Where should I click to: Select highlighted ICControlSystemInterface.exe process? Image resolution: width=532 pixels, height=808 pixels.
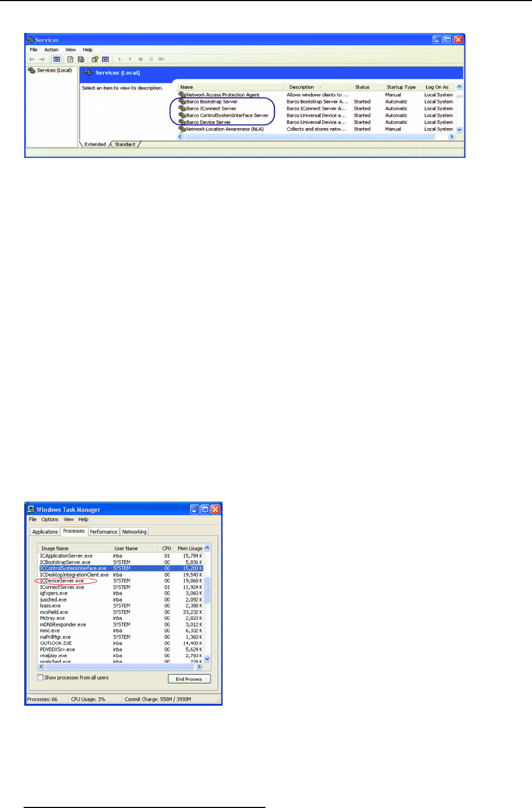[121, 568]
